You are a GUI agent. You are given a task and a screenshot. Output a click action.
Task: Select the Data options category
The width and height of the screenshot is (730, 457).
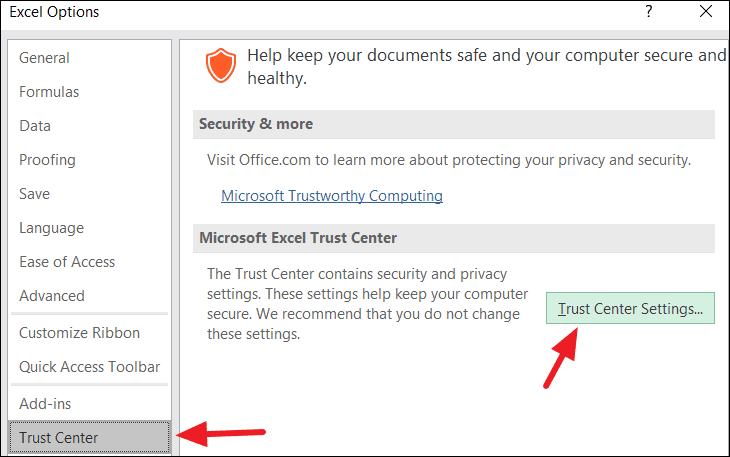click(35, 126)
